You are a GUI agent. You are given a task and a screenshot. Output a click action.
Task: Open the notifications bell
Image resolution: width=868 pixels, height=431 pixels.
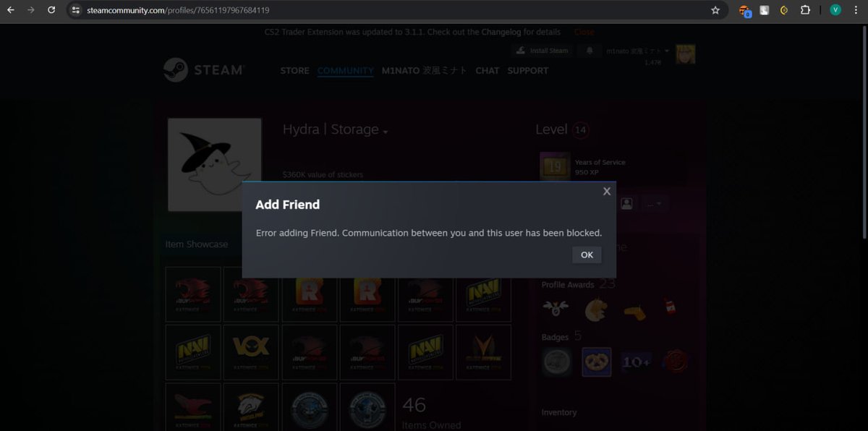(590, 51)
